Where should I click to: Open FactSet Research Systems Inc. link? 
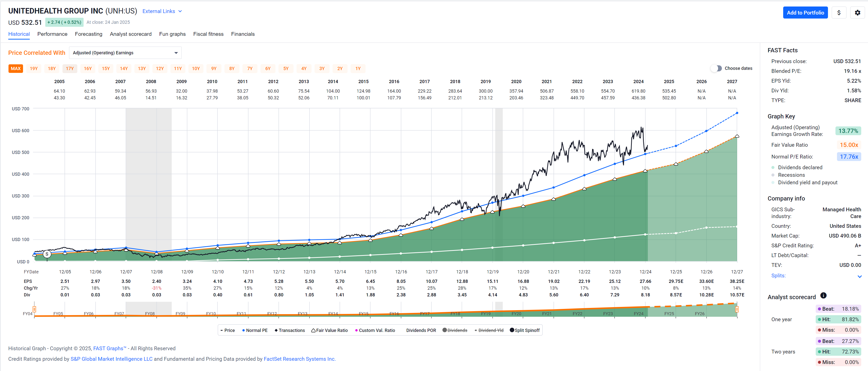click(x=300, y=359)
